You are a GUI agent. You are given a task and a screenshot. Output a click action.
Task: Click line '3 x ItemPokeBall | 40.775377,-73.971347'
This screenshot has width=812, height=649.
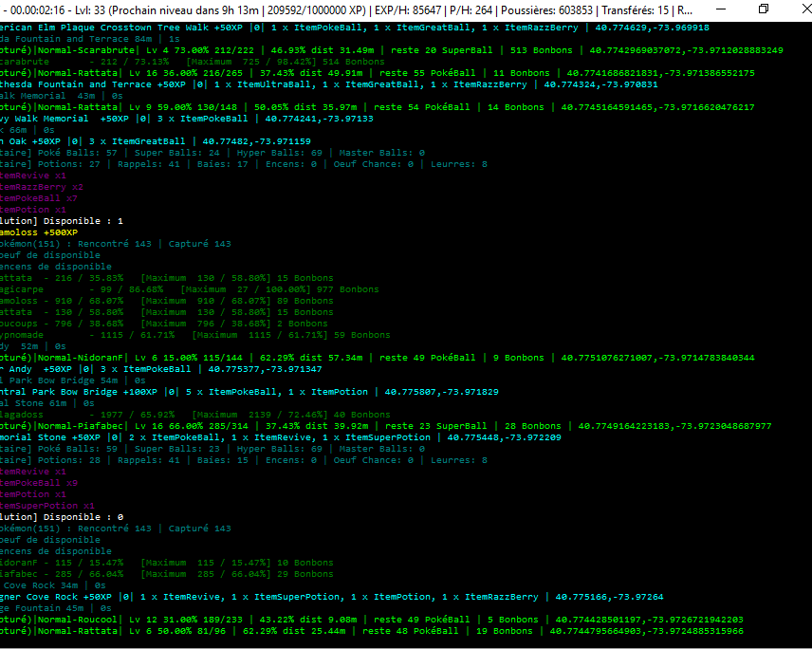click(x=161, y=369)
